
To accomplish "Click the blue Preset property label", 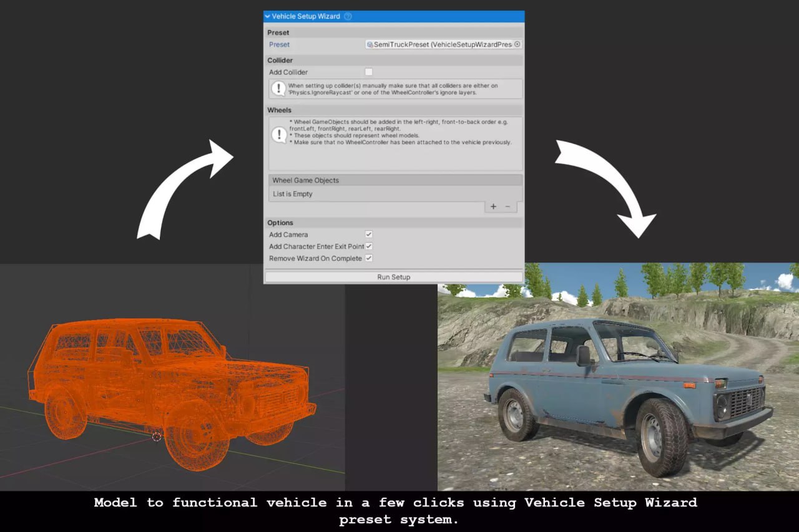I will 279,44.
